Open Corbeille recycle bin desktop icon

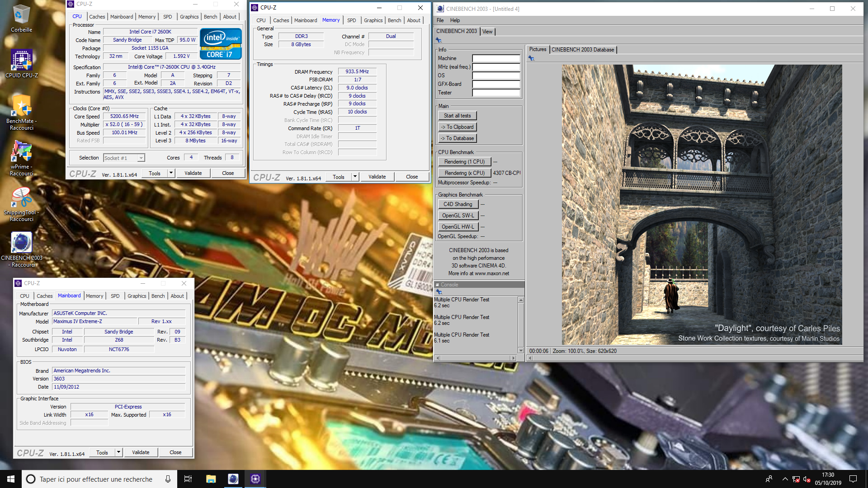point(21,18)
